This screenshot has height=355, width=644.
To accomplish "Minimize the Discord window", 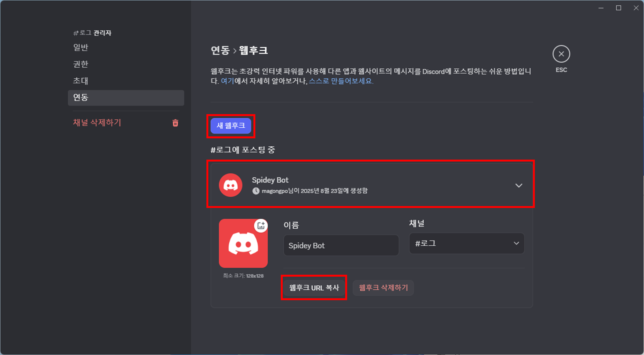I will 601,8.
